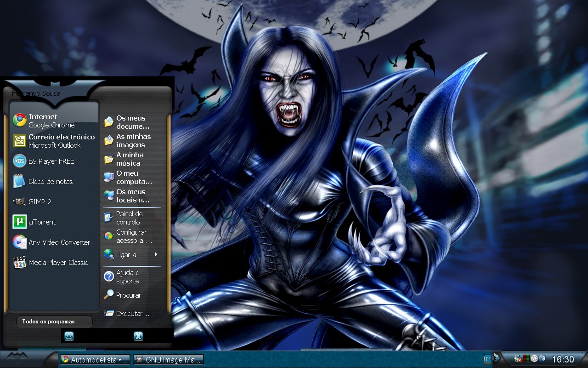Select Configurar acesso a programas entry
588x368 pixels.
click(131, 236)
